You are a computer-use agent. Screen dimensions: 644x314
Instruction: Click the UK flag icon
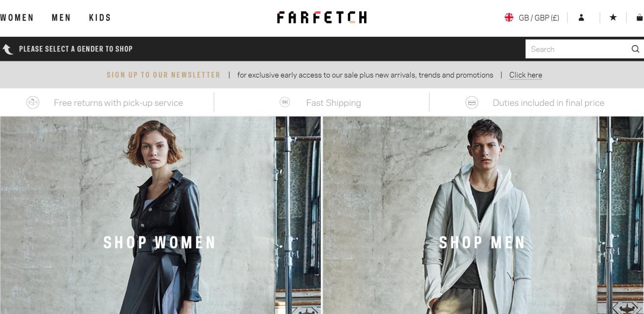(509, 18)
